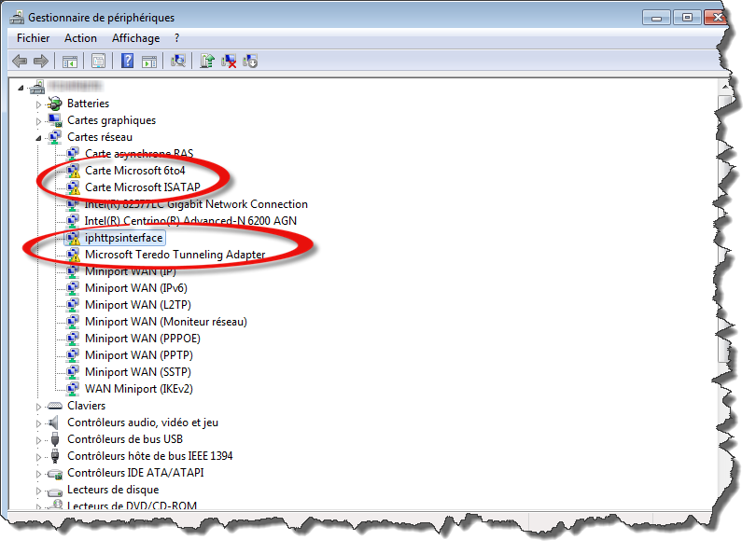
Task: Select Carte Microsoft 6to4 device
Action: pos(135,171)
